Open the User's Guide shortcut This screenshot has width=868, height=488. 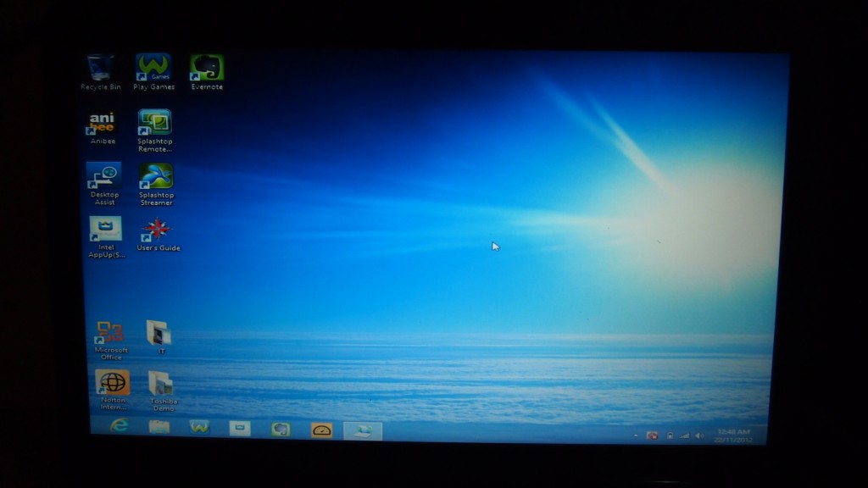[159, 236]
